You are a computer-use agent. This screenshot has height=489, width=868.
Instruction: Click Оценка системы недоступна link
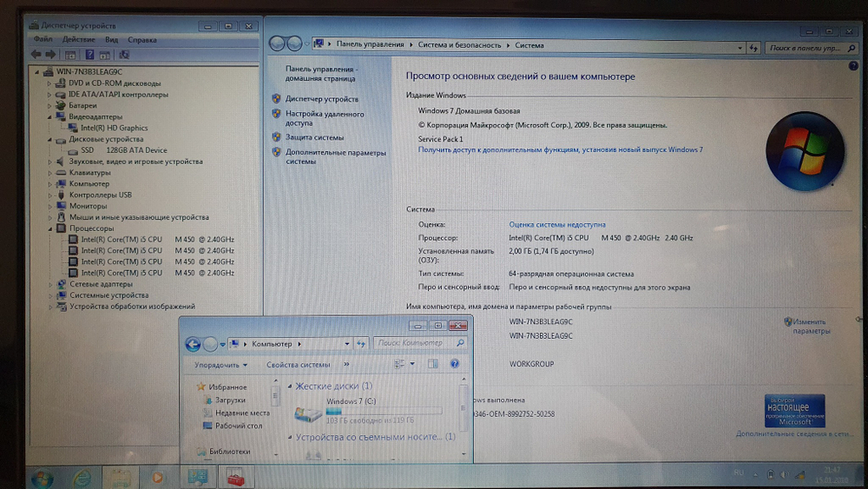[x=557, y=224]
